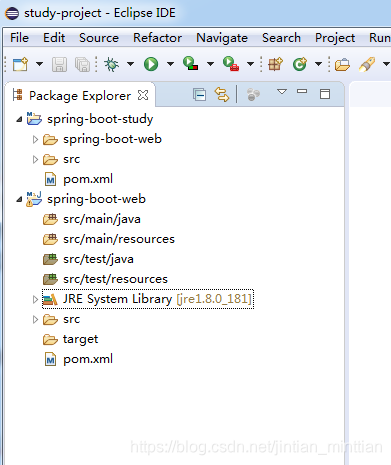Open the New file dropdown arrow
This screenshot has height=465, width=391.
(39, 64)
